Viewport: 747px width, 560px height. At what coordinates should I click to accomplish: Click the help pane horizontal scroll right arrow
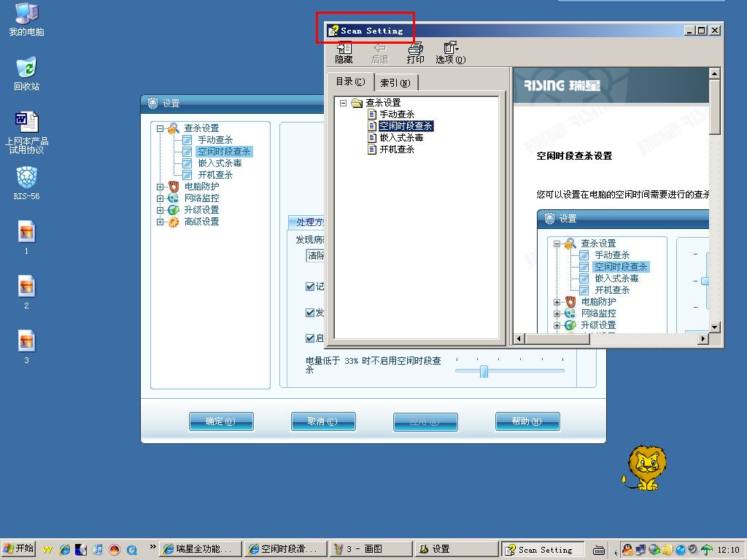coord(703,339)
